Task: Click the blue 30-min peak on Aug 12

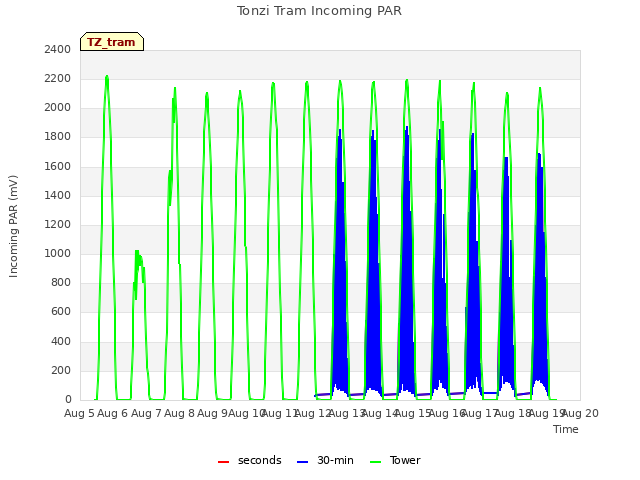Action: (x=340, y=131)
